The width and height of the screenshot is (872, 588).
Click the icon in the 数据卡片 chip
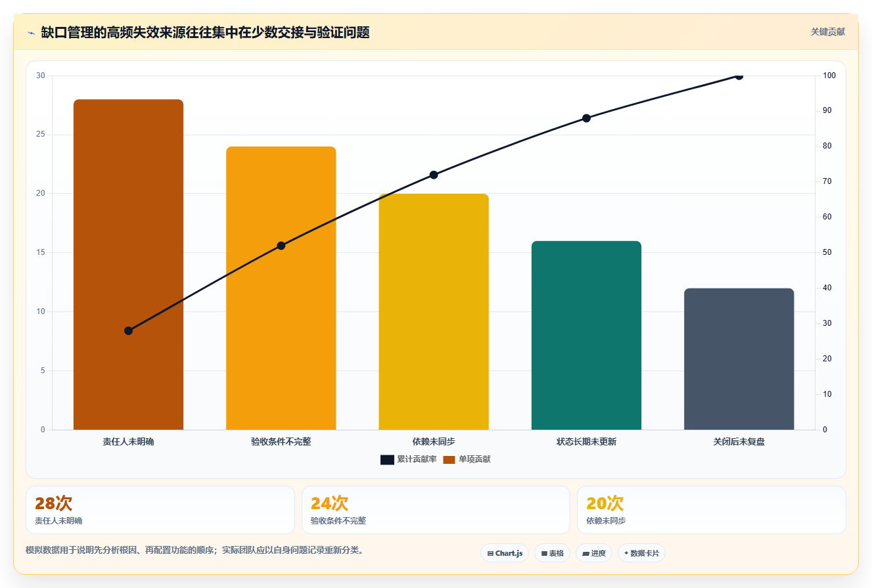click(x=626, y=553)
